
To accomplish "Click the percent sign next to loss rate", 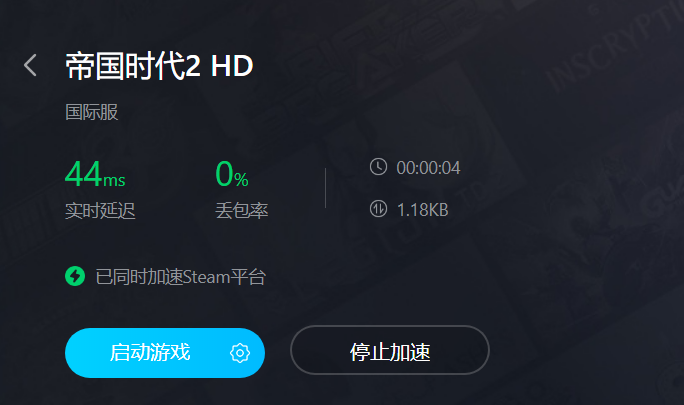I will coord(241,179).
